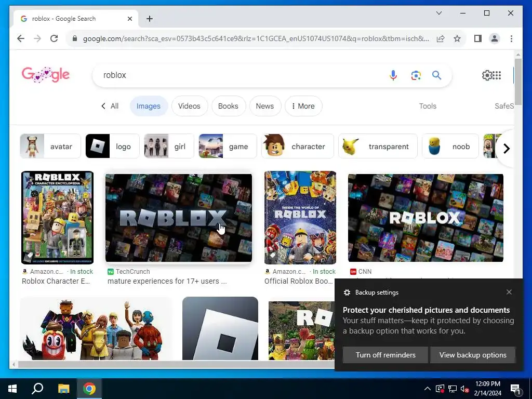Screen dimensions: 532x399
Task: Click the forward navigation arrow
Action: point(37,38)
